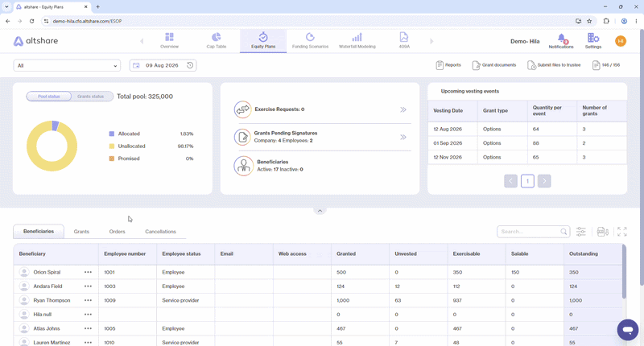This screenshot has width=644, height=346.
Task: Open Settings in the top bar
Action: coord(593,41)
